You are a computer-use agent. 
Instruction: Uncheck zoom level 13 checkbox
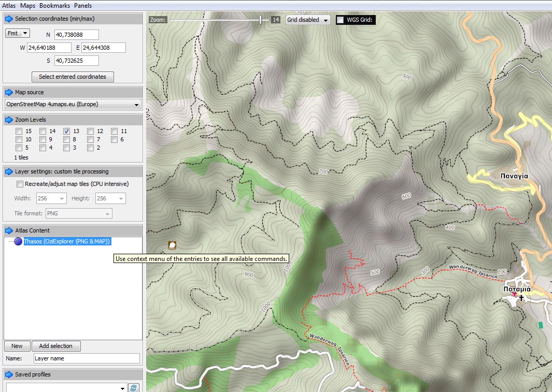(x=67, y=132)
